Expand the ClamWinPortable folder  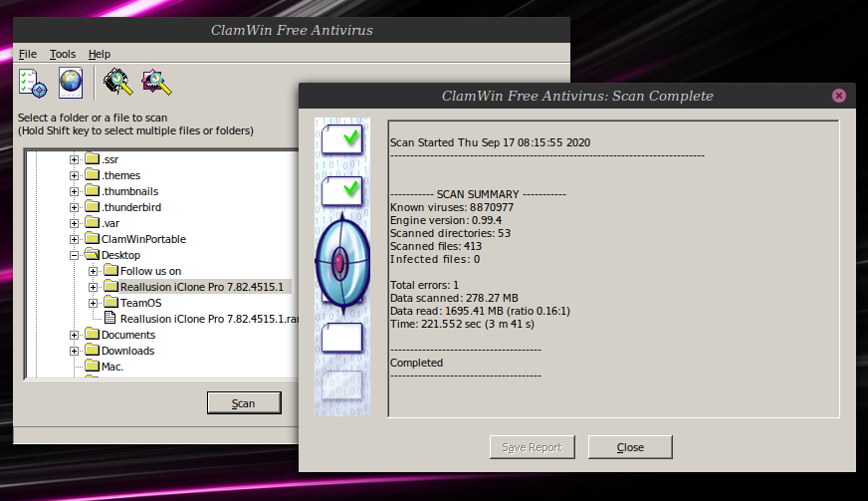pyautogui.click(x=75, y=239)
